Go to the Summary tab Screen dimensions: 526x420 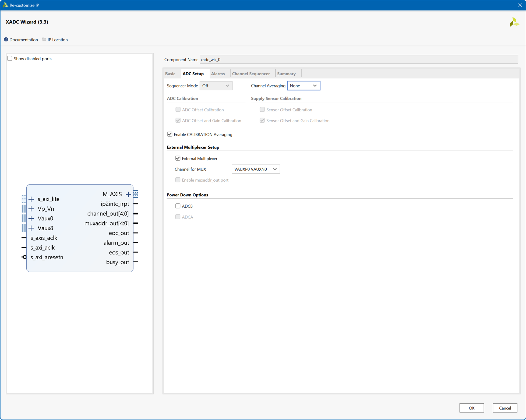[286, 74]
